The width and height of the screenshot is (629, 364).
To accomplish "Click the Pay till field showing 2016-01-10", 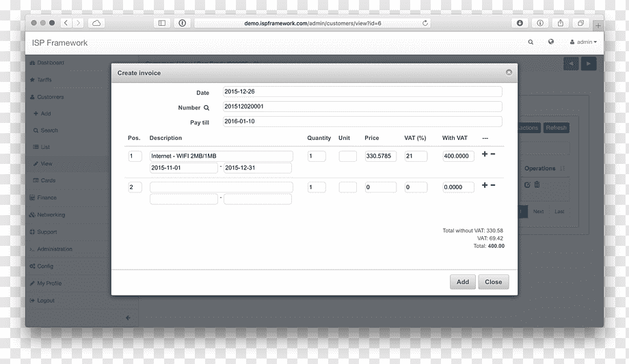I will pyautogui.click(x=362, y=121).
